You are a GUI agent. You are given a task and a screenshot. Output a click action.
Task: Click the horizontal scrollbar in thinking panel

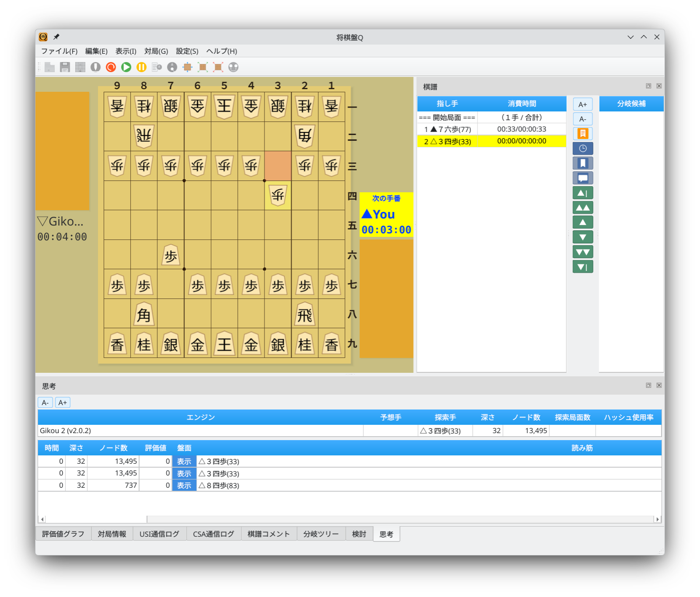(x=96, y=519)
